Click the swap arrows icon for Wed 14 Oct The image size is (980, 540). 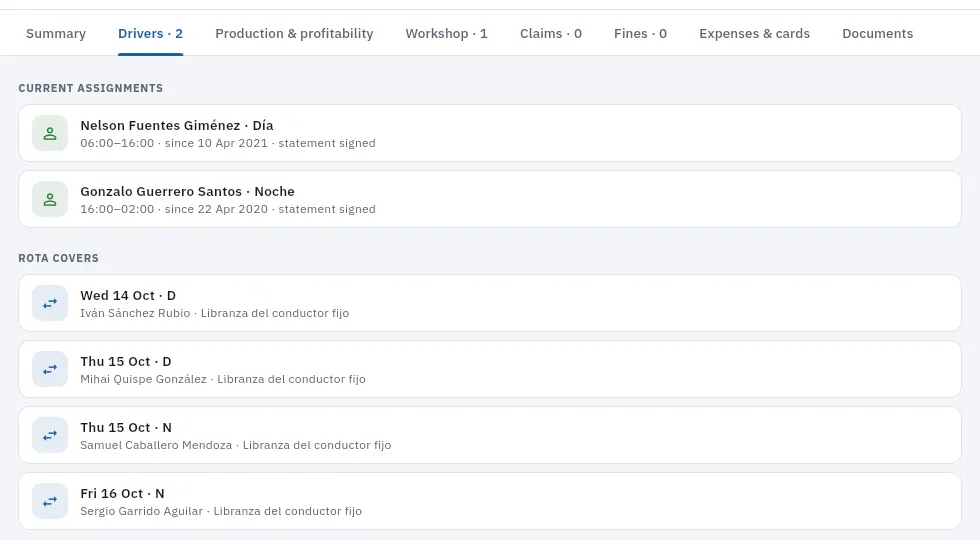coord(50,303)
